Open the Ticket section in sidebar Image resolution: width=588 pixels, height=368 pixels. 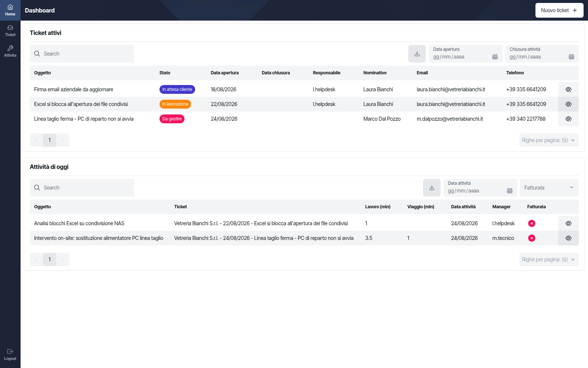point(10,31)
